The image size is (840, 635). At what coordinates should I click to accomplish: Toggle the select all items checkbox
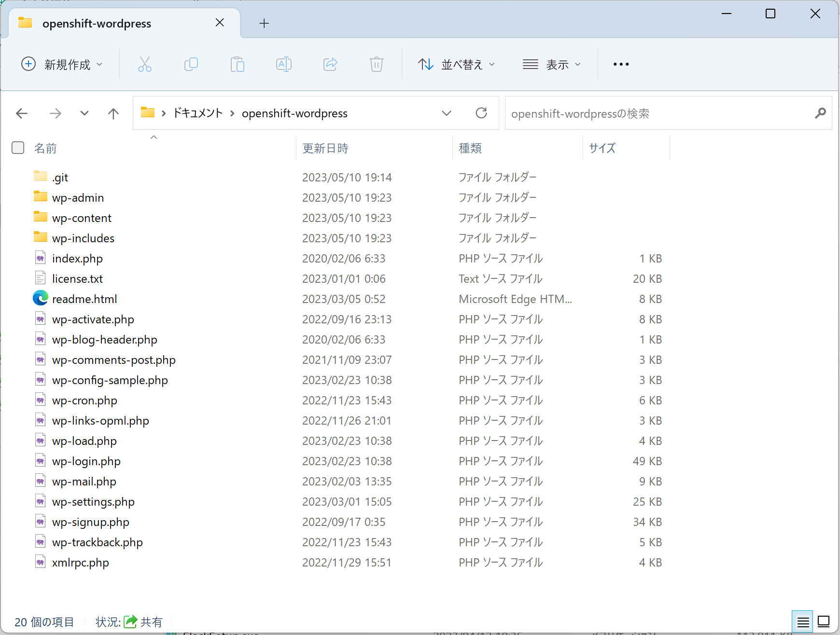(18, 148)
